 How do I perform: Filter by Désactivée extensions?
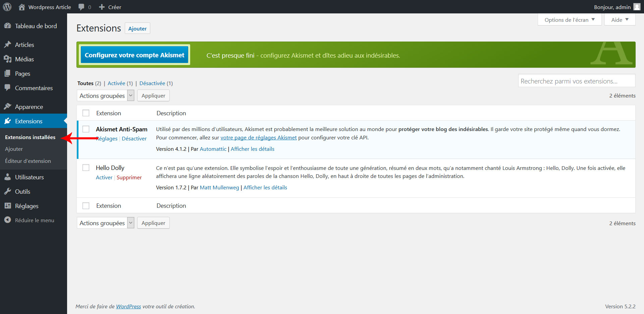(152, 83)
